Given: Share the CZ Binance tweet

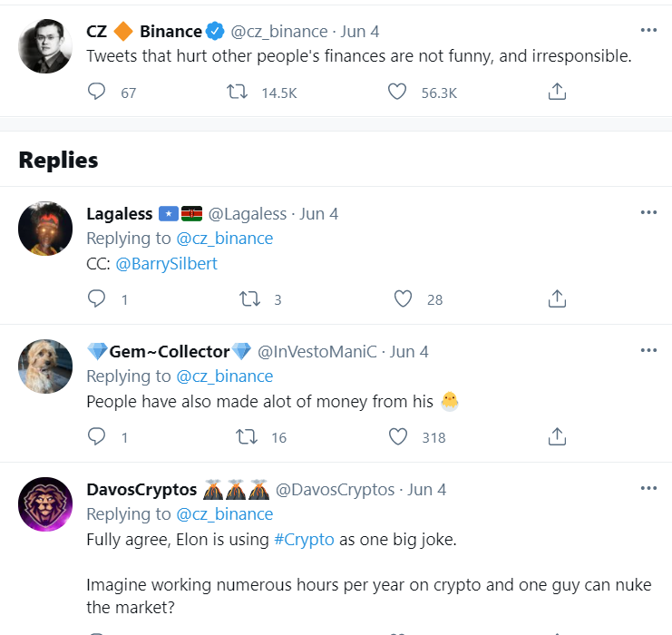Looking at the screenshot, I should (x=558, y=92).
